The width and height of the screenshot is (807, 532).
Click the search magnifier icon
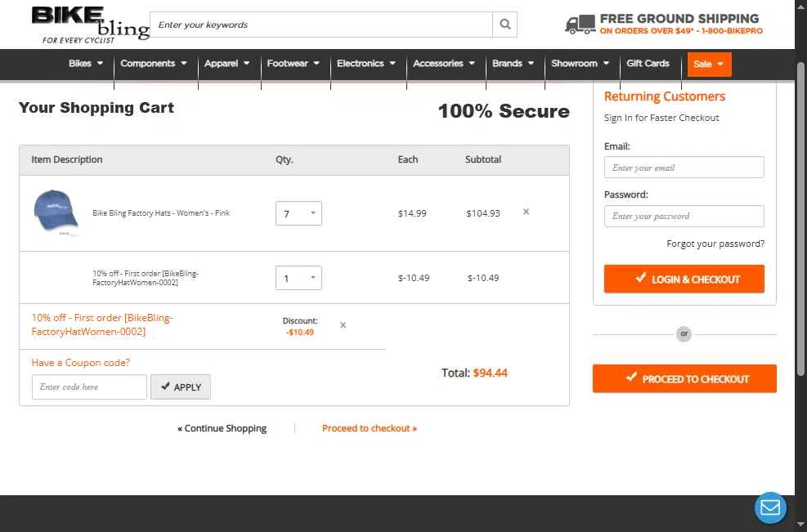click(x=505, y=25)
